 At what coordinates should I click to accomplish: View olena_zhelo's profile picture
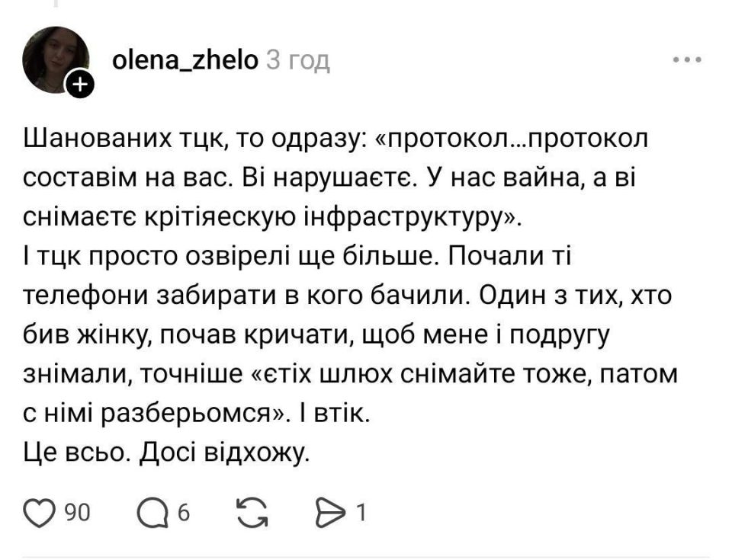point(55,59)
